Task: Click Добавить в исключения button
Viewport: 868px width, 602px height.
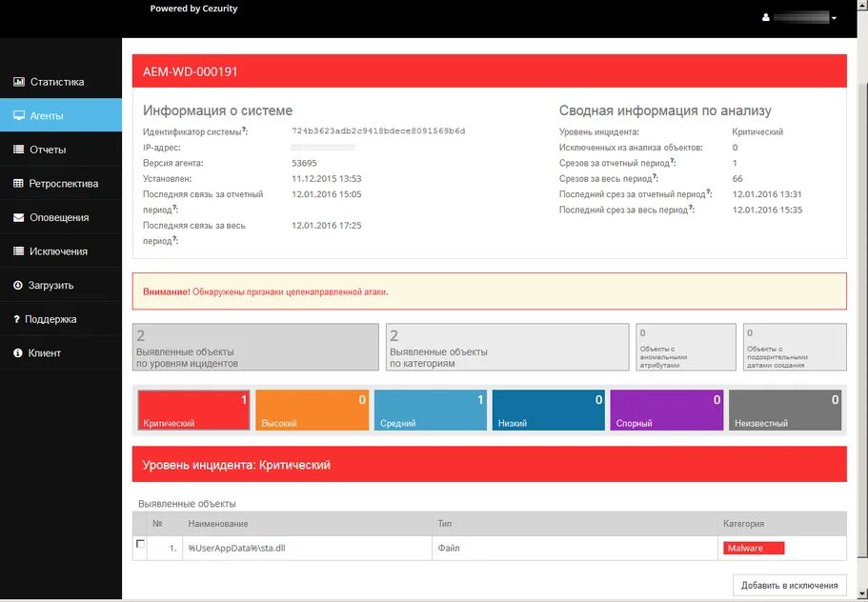Action: point(789,586)
